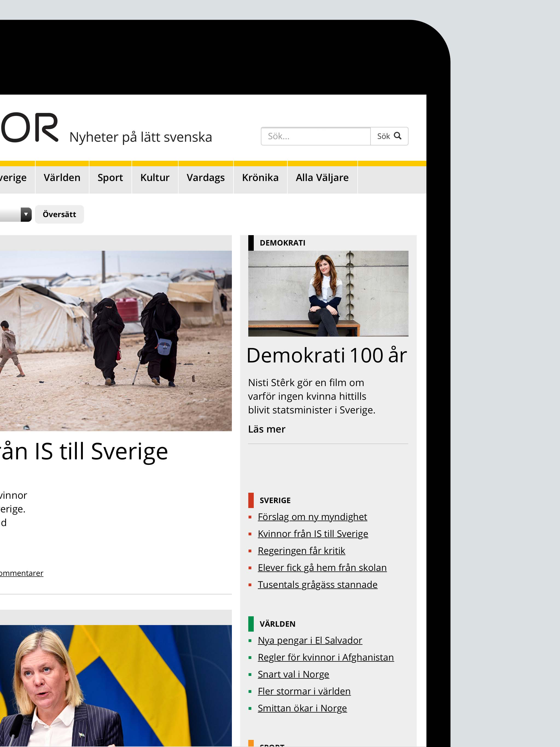Open the Swedish flag article photo

click(116, 685)
